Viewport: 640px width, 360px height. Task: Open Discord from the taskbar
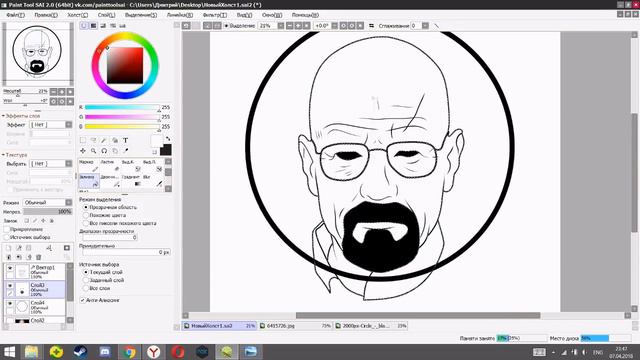pyautogui.click(x=105, y=351)
